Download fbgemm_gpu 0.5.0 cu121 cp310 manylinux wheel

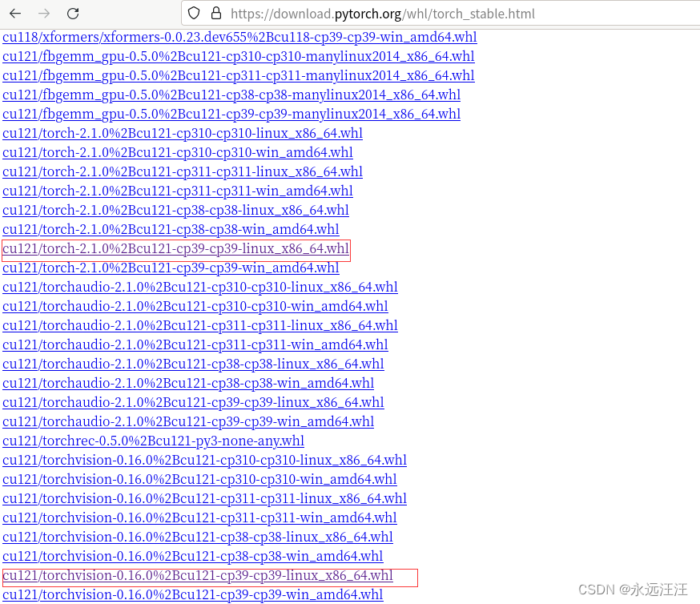point(239,56)
